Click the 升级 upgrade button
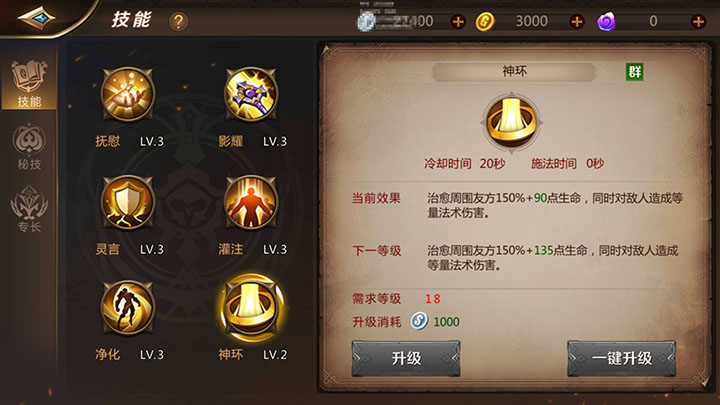The height and width of the screenshot is (405, 720). tap(406, 358)
